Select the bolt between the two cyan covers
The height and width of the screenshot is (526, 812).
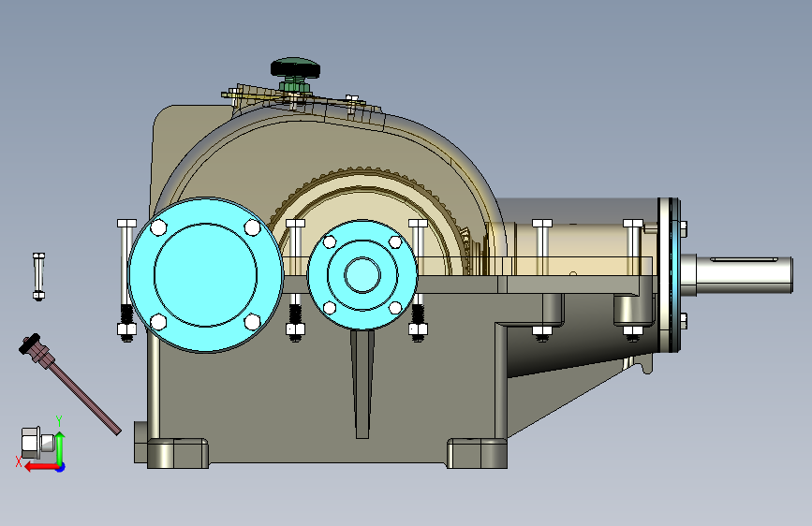point(295,281)
